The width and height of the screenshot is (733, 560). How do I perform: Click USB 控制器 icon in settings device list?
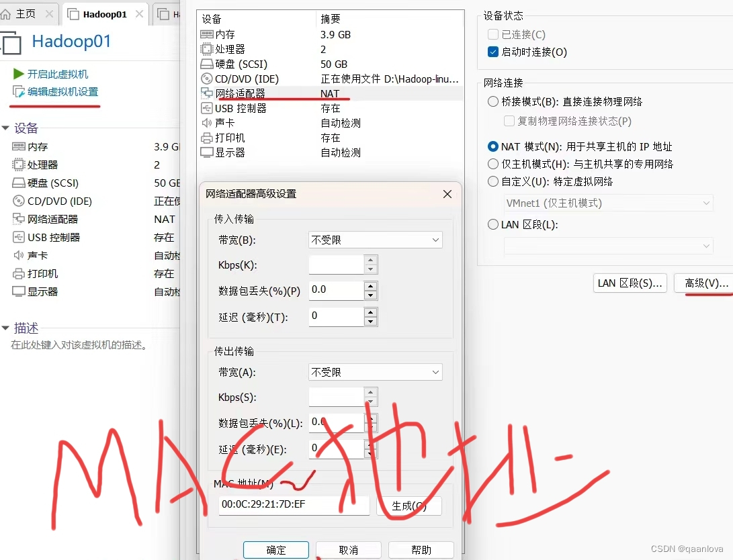pyautogui.click(x=207, y=108)
